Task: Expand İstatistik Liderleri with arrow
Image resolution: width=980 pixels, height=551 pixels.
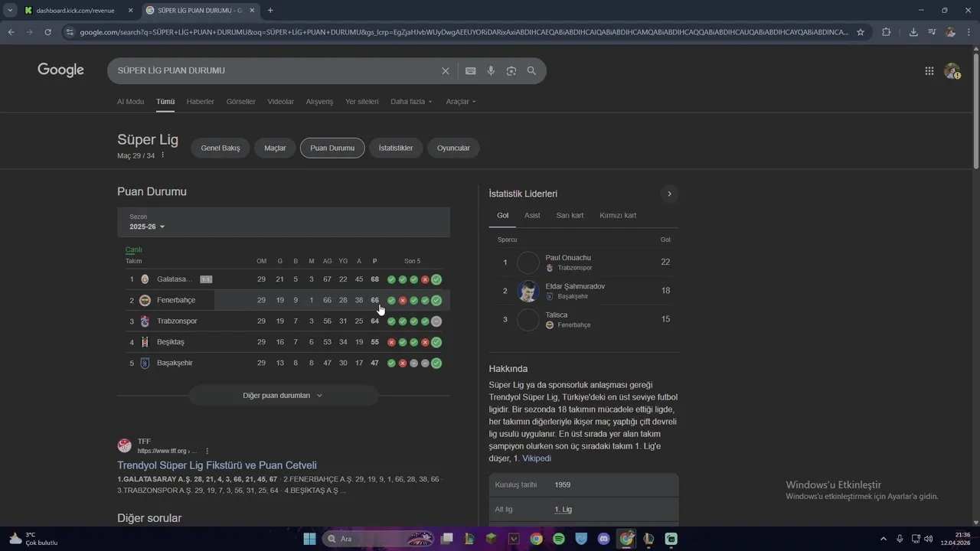Action: click(669, 194)
